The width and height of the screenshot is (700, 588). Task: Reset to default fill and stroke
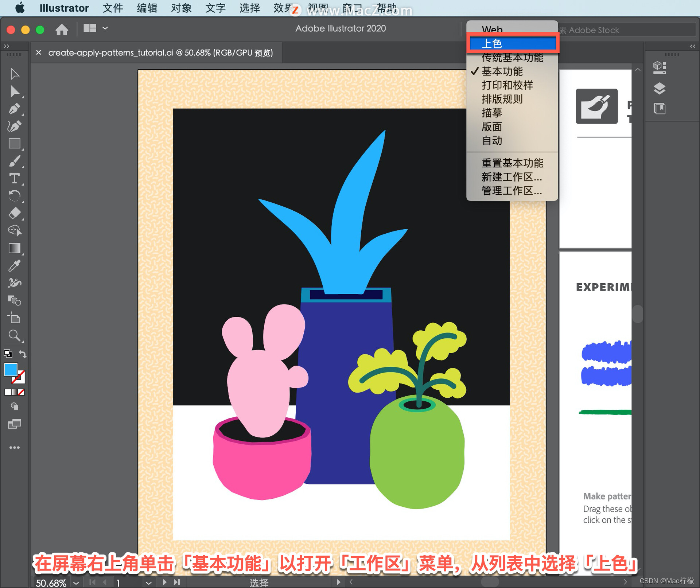coord(8,354)
